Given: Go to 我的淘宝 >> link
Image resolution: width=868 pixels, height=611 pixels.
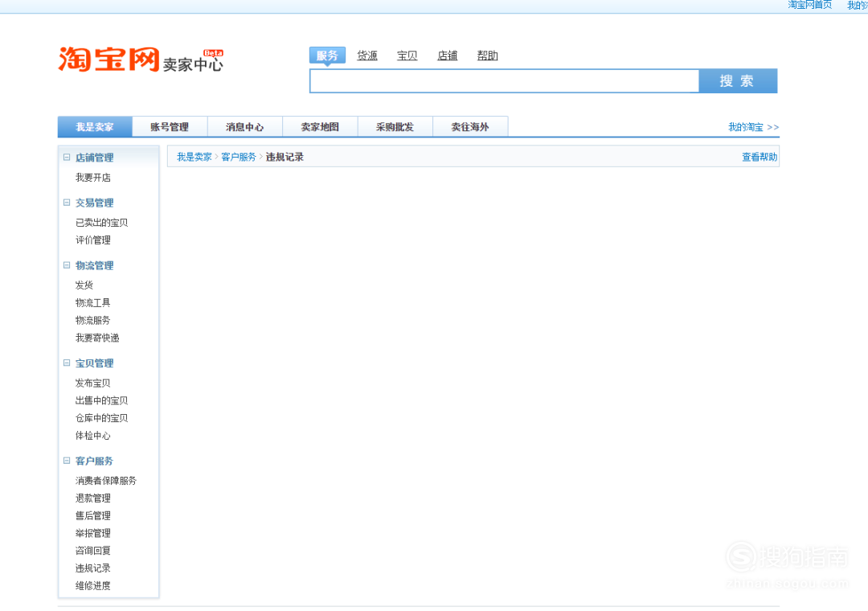Looking at the screenshot, I should coord(753,127).
